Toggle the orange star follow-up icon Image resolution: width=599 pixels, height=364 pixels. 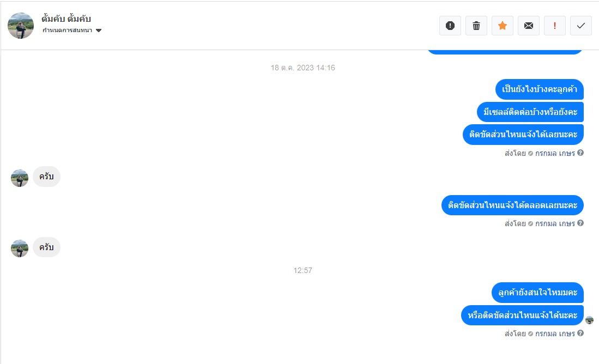[503, 26]
